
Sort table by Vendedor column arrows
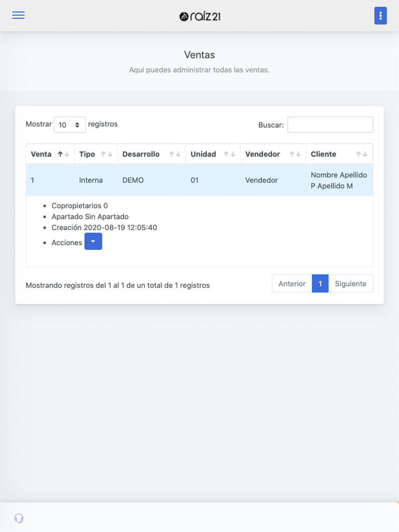pos(295,154)
